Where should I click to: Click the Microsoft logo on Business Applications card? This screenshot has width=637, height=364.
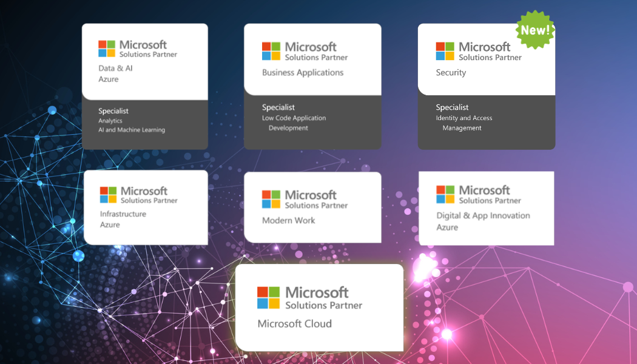(x=271, y=51)
